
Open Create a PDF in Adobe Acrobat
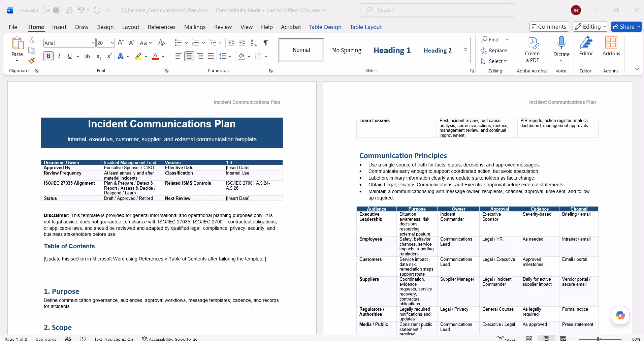pos(532,50)
